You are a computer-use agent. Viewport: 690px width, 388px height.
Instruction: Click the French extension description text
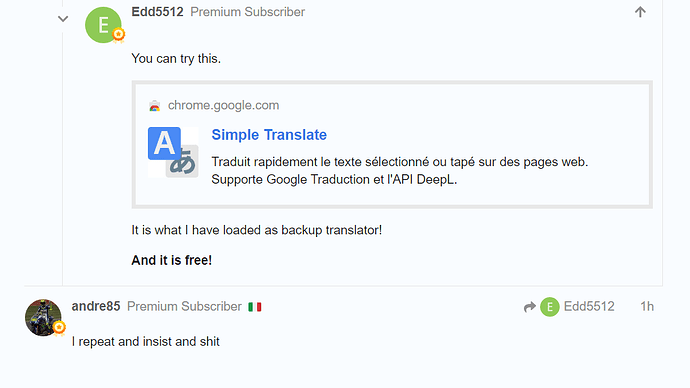pyautogui.click(x=400, y=171)
